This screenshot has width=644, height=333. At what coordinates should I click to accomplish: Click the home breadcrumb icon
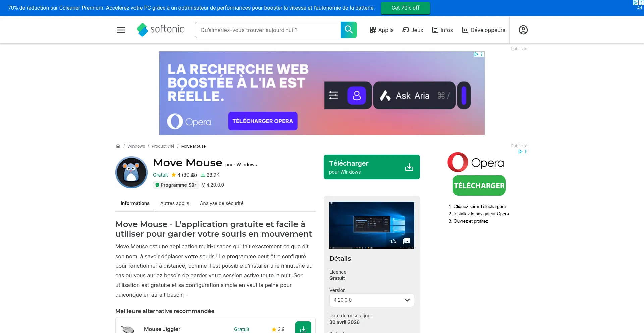point(118,146)
